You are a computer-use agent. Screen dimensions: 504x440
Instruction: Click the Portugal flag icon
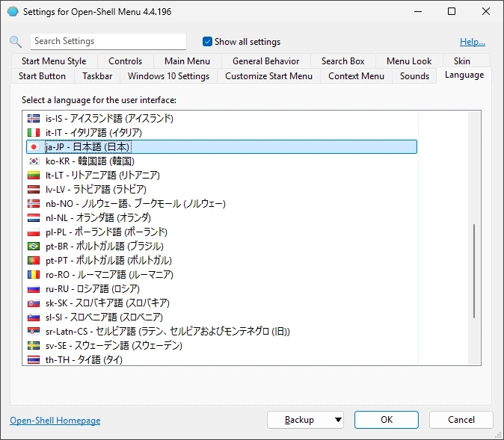(x=34, y=260)
